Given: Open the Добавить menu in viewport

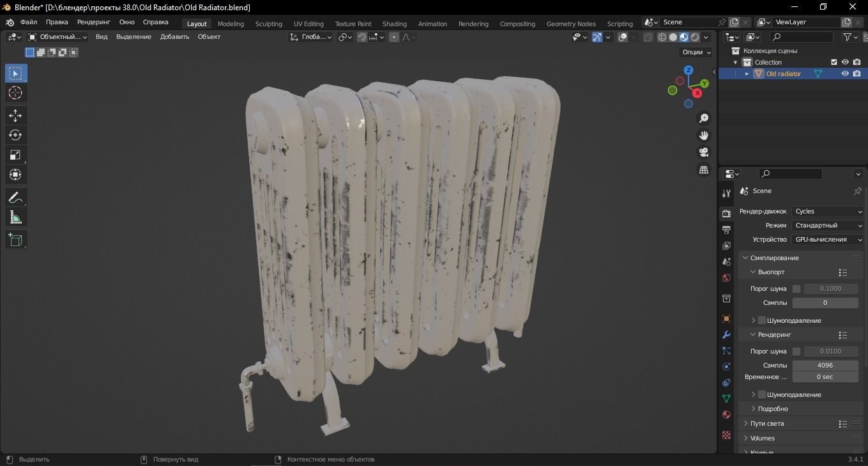Looking at the screenshot, I should coord(175,37).
